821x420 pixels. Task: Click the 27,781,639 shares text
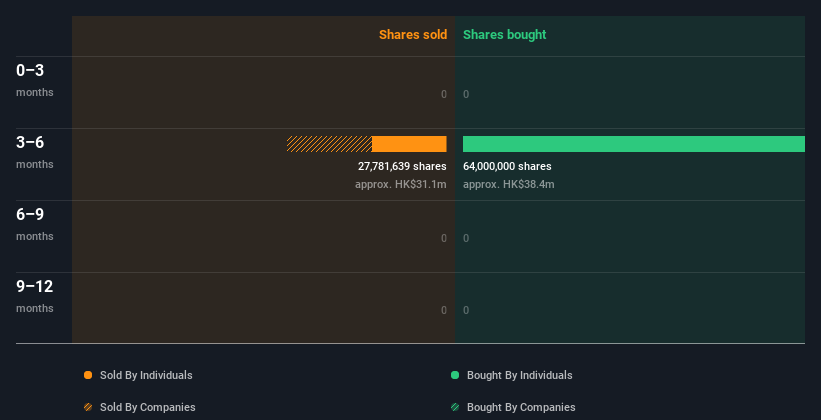tap(402, 167)
